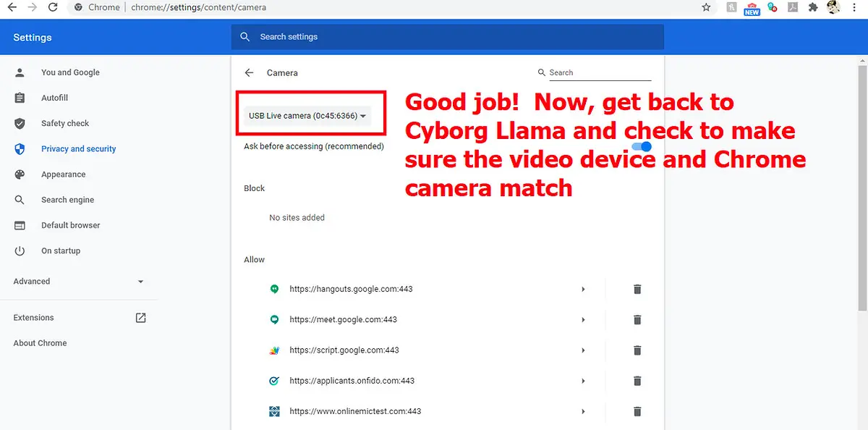Open the About Chrome link
The height and width of the screenshot is (430, 868).
click(x=39, y=342)
